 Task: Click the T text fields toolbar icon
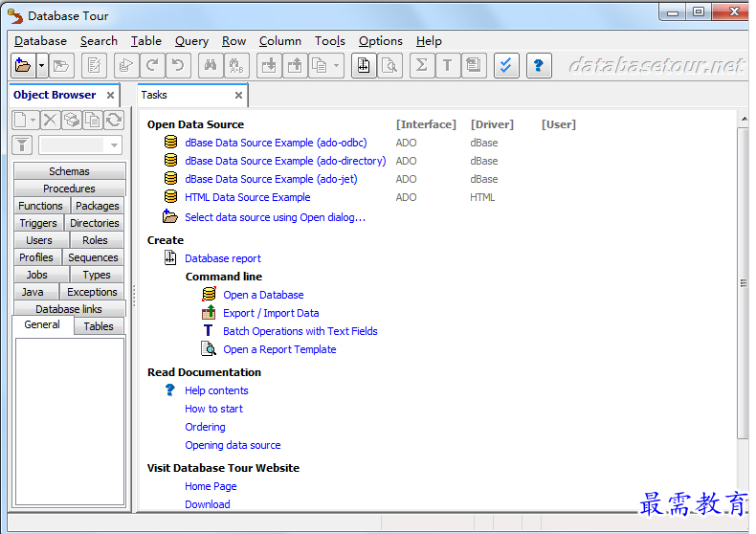[x=448, y=65]
